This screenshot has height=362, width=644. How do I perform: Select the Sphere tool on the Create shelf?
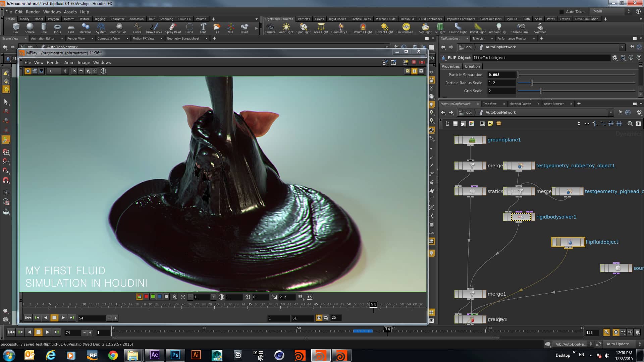click(30, 28)
